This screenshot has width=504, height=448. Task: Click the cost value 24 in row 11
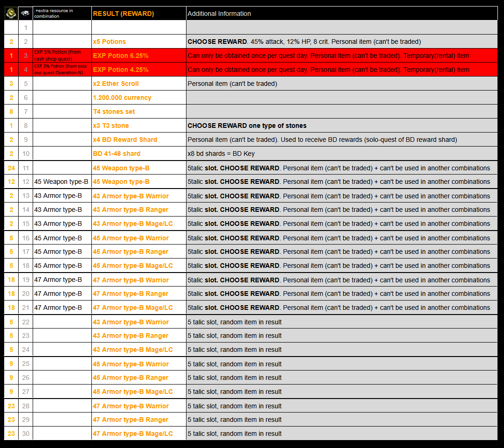click(x=11, y=168)
